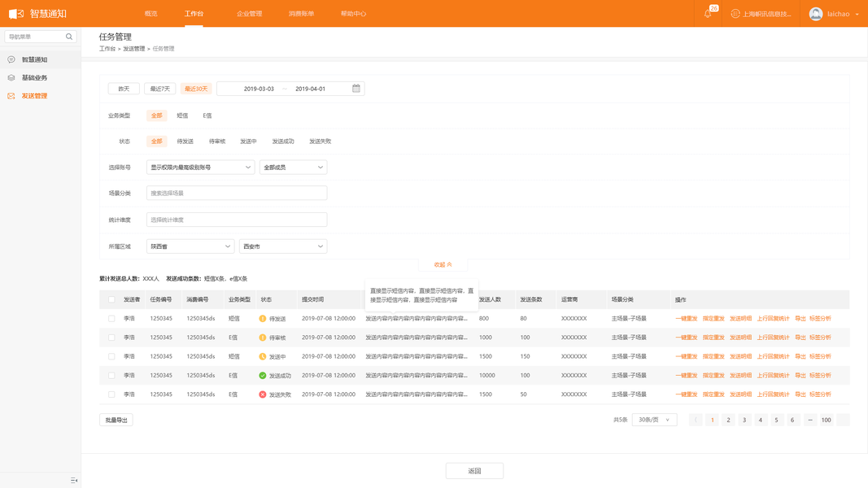Filter 业务类型 by 短信
The image size is (868, 488).
point(182,115)
